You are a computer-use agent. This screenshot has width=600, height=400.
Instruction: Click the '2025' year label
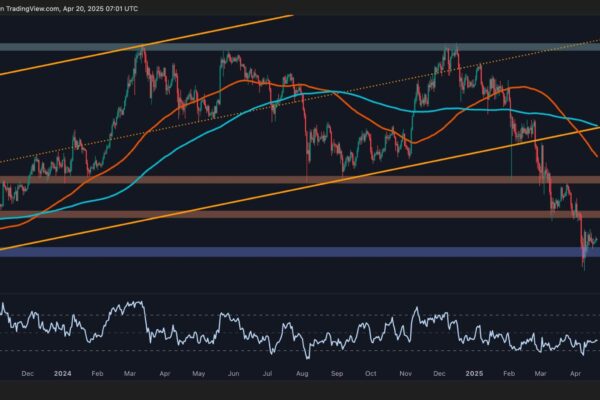(x=474, y=374)
